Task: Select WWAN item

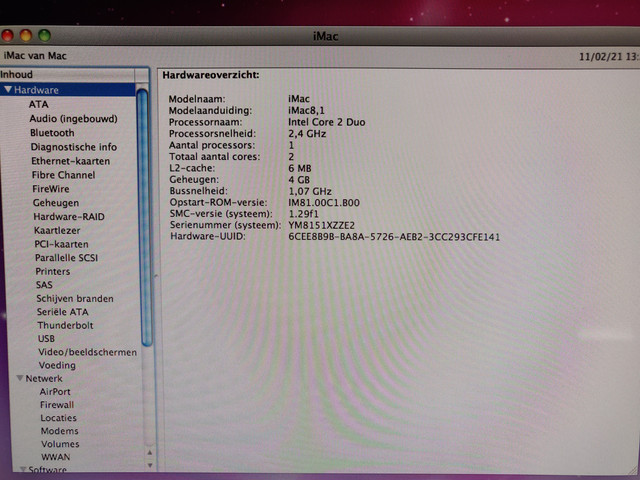Action: 56,457
